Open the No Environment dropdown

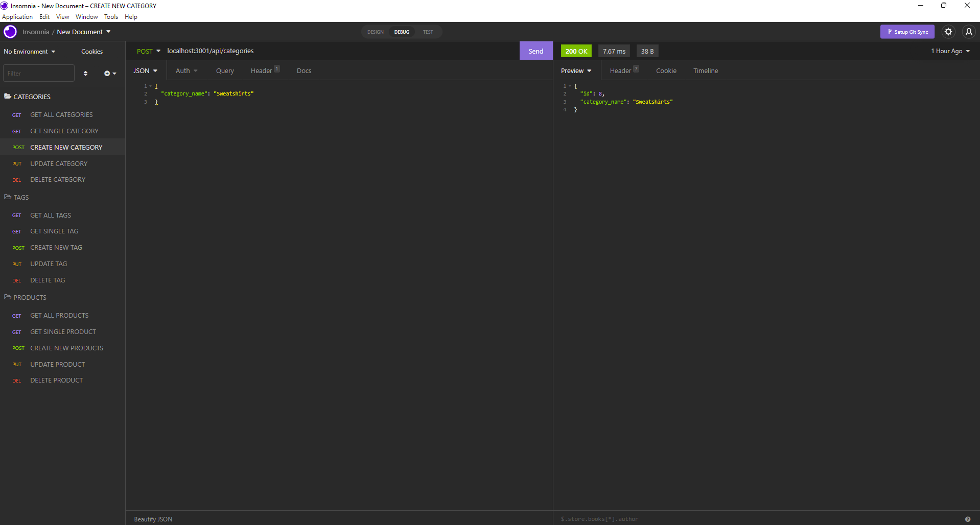click(28, 51)
